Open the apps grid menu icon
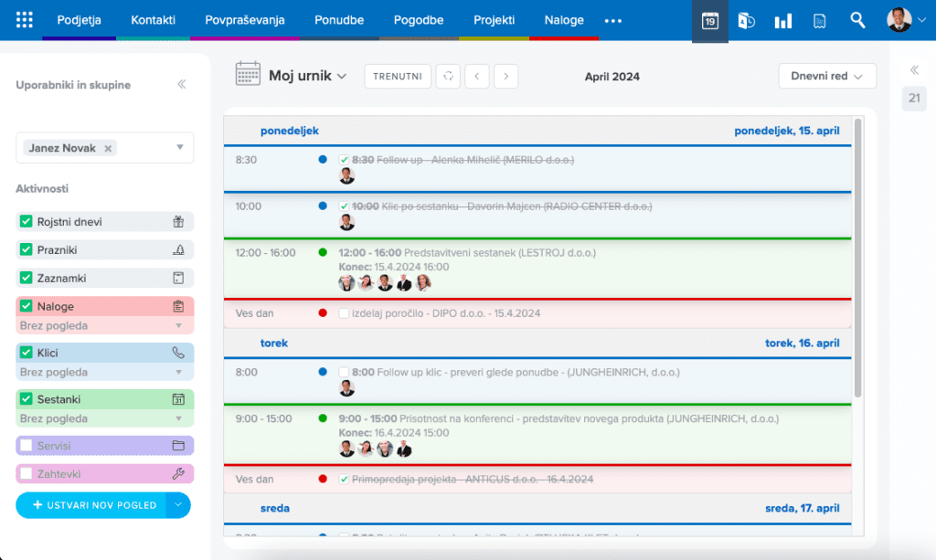Screen dimensions: 936x560 coord(25,20)
